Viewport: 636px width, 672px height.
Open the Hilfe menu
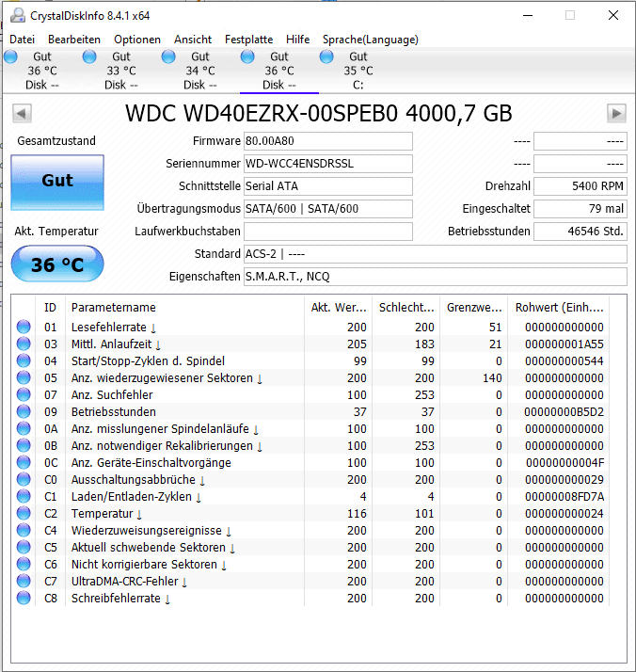(297, 40)
